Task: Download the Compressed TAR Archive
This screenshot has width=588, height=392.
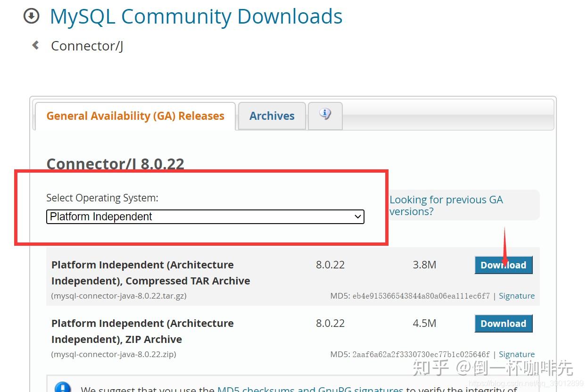Action: click(x=504, y=265)
